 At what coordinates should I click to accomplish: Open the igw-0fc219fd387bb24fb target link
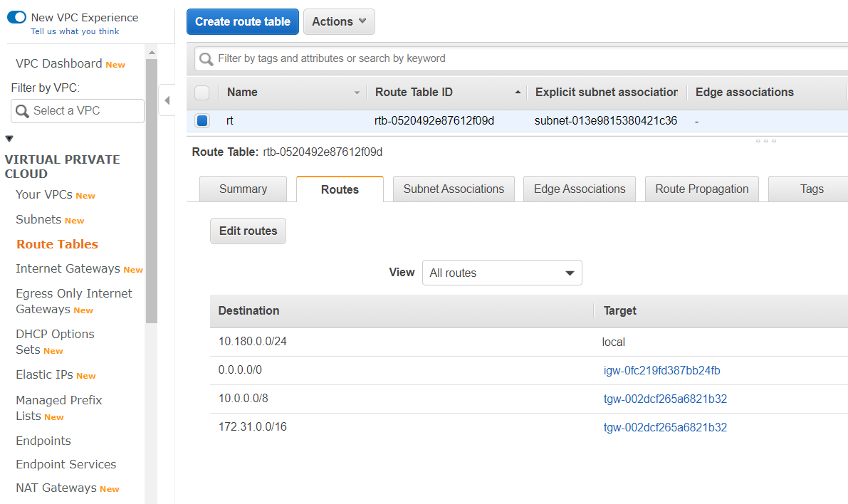point(661,370)
